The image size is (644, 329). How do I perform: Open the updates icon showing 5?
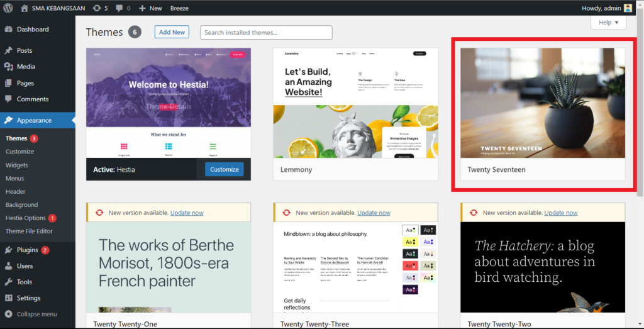(96, 8)
